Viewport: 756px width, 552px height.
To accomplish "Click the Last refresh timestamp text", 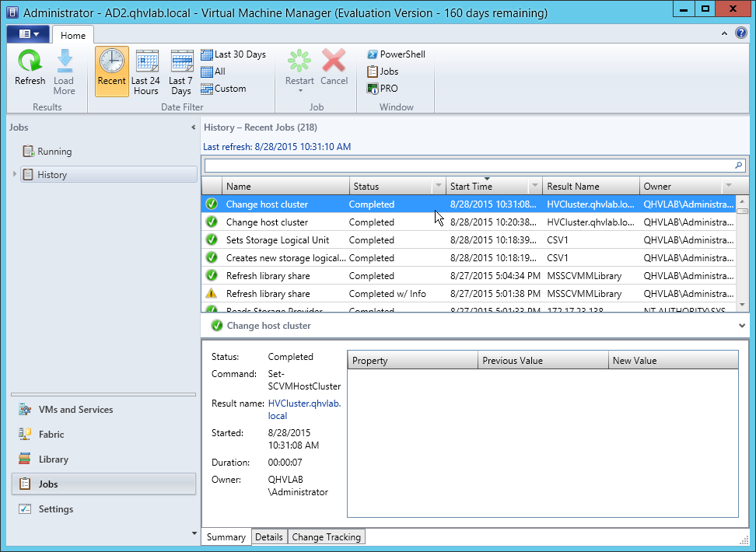I will [x=277, y=147].
